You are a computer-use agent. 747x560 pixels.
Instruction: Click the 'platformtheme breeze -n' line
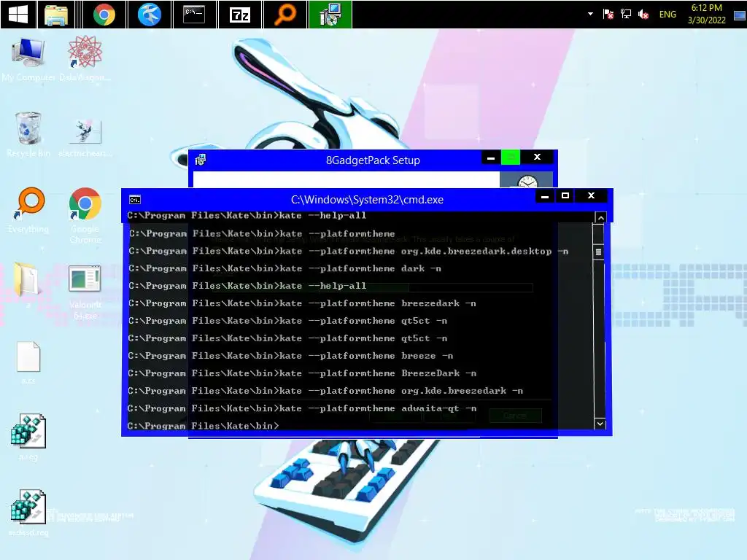[290, 356]
